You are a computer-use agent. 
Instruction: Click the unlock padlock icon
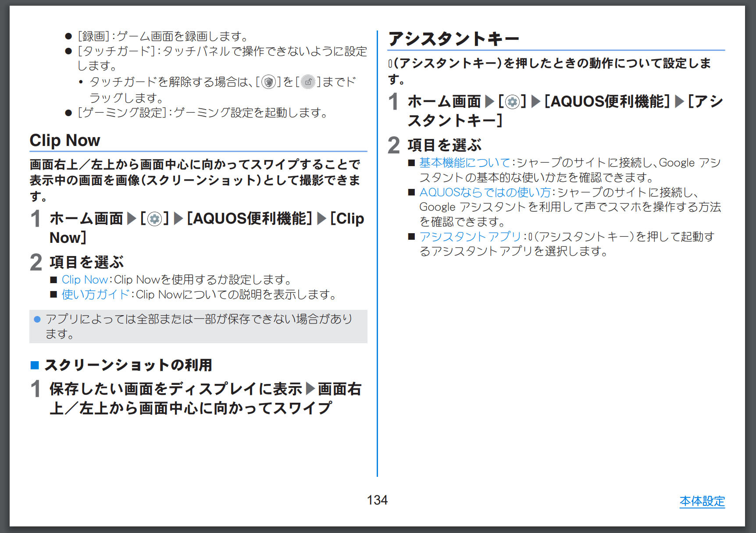pyautogui.click(x=308, y=82)
